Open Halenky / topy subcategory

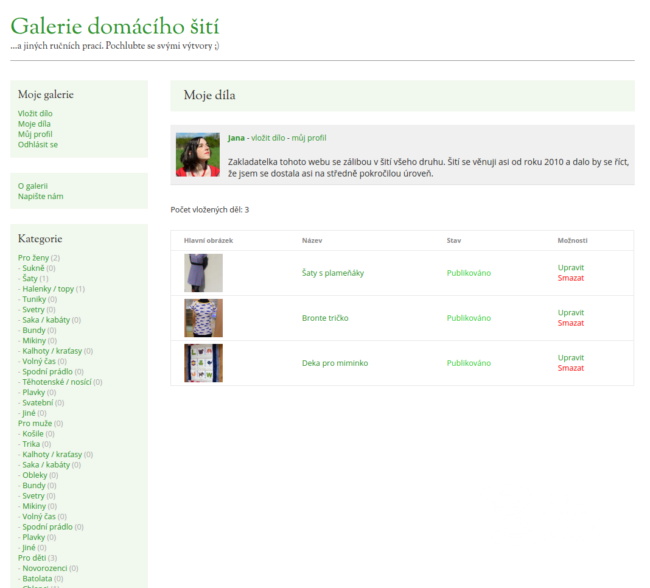click(x=48, y=289)
